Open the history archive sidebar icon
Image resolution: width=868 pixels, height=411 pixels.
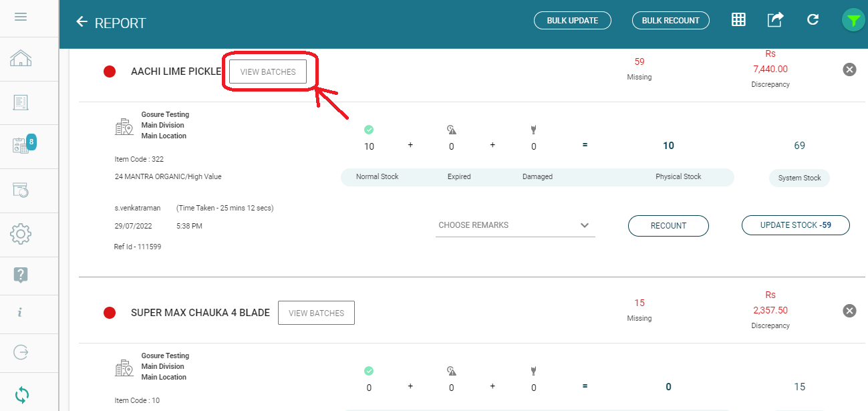(21, 190)
